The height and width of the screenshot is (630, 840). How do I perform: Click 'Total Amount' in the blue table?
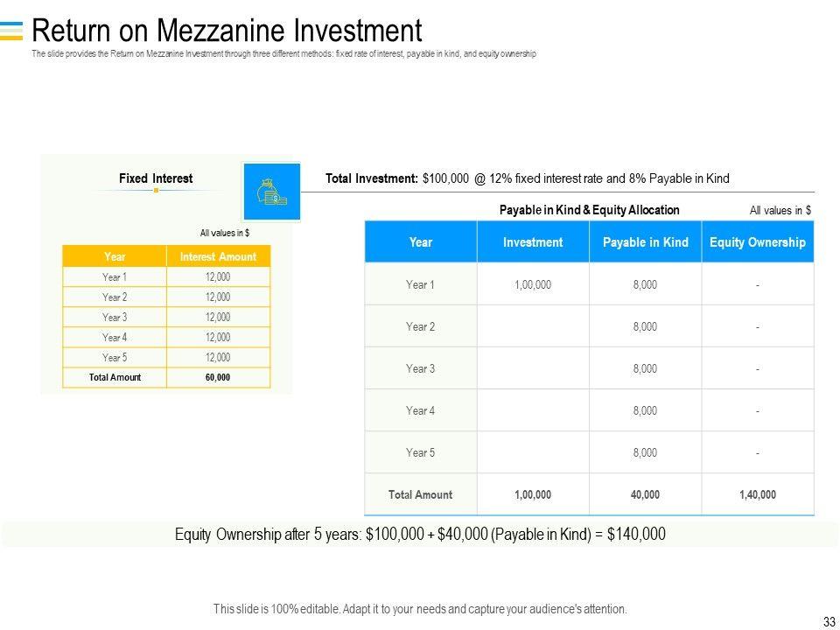coord(421,494)
